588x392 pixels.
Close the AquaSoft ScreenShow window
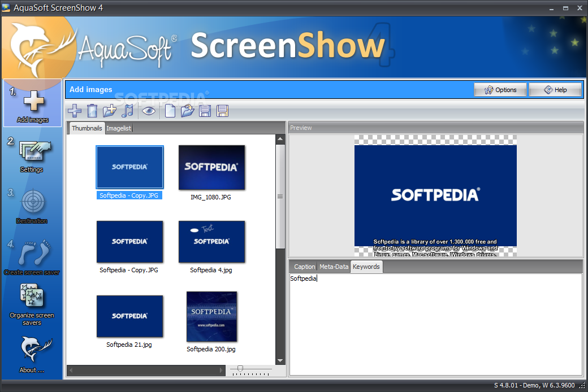click(x=580, y=8)
